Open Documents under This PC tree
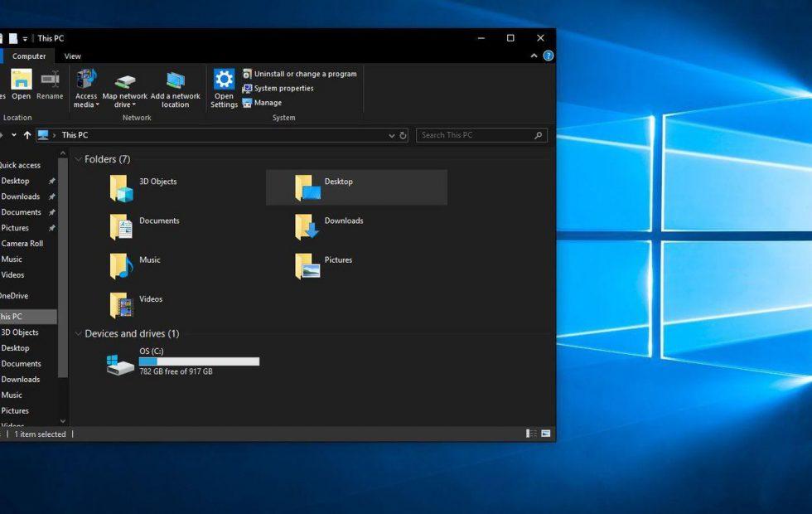 pos(21,364)
